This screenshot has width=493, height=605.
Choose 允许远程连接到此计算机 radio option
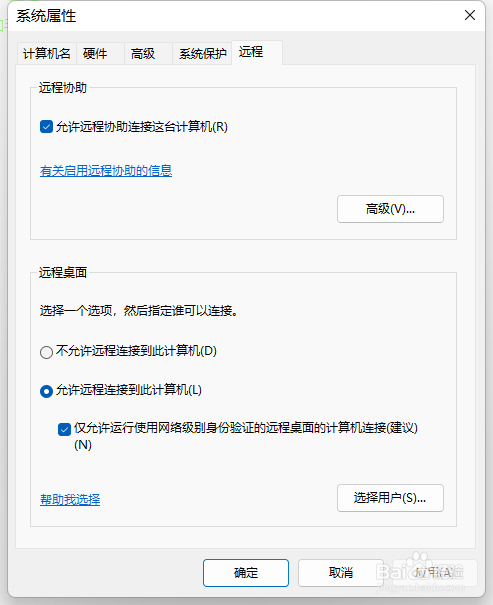click(46, 391)
